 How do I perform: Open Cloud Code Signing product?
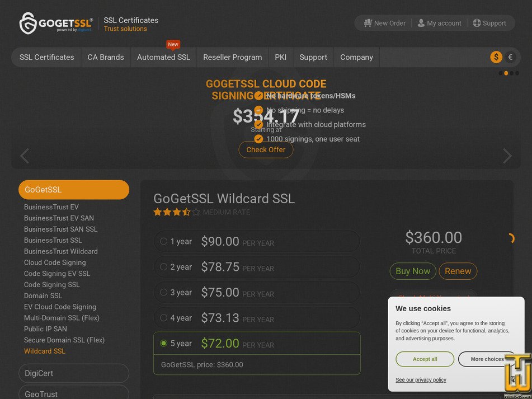pyautogui.click(x=55, y=262)
